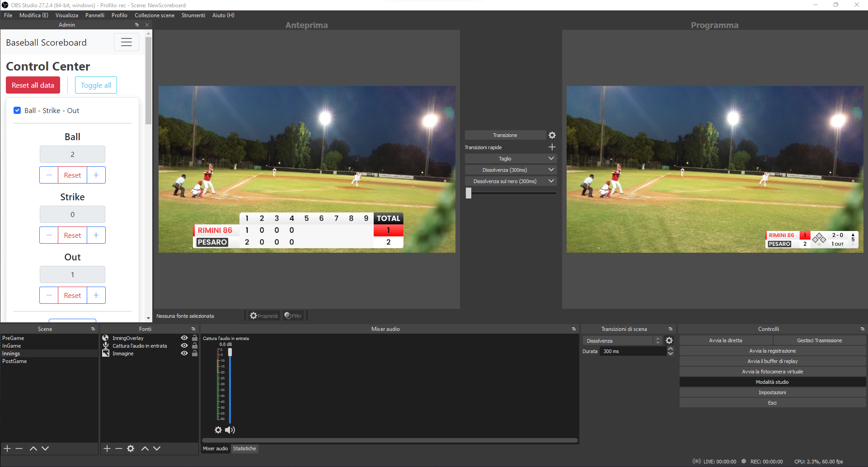The width and height of the screenshot is (868, 467).
Task: Expand the Taglio transition dropdown
Action: 551,159
